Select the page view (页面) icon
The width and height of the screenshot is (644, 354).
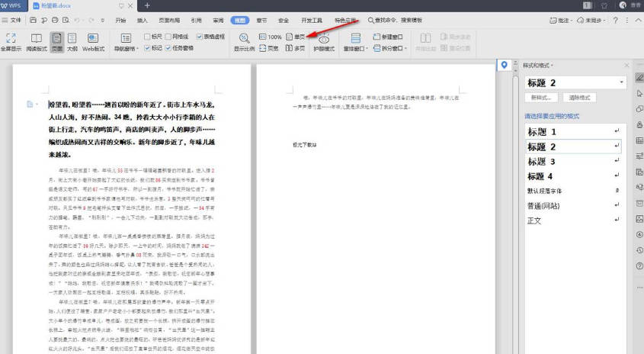pyautogui.click(x=56, y=42)
